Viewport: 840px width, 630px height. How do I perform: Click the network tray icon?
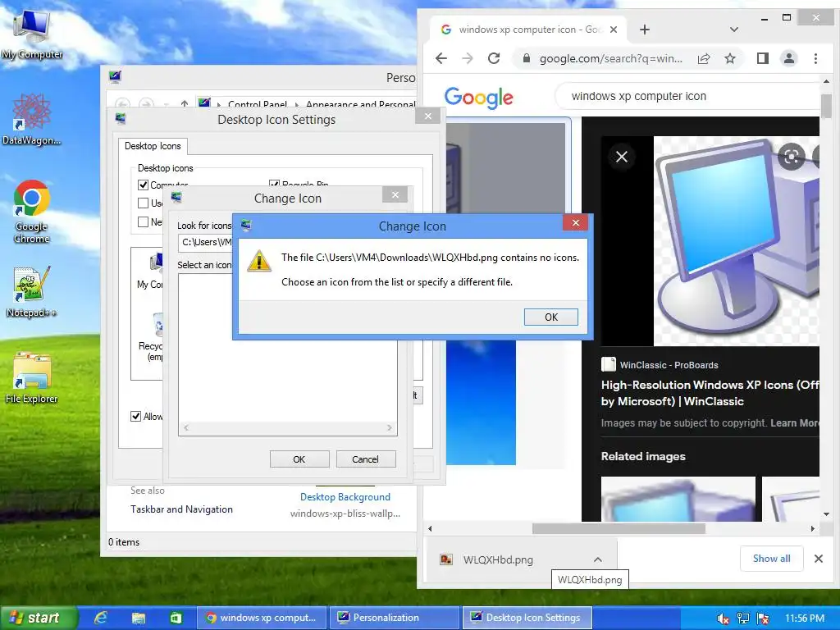742,619
